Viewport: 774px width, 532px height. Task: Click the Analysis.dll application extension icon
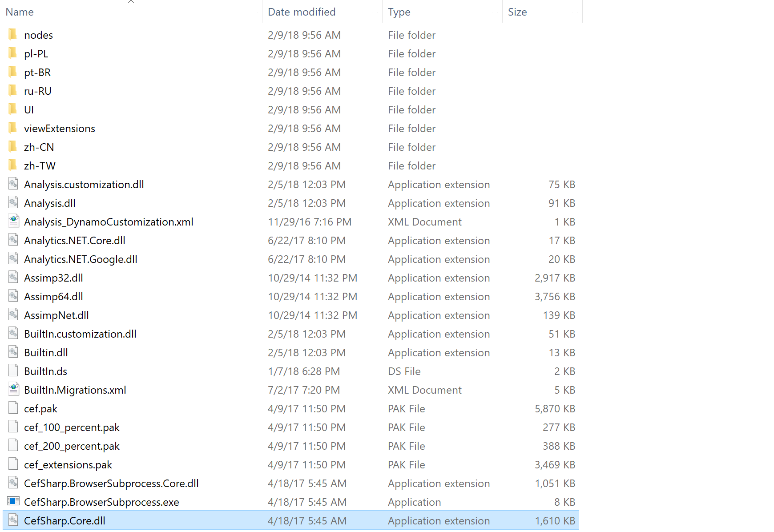[13, 203]
